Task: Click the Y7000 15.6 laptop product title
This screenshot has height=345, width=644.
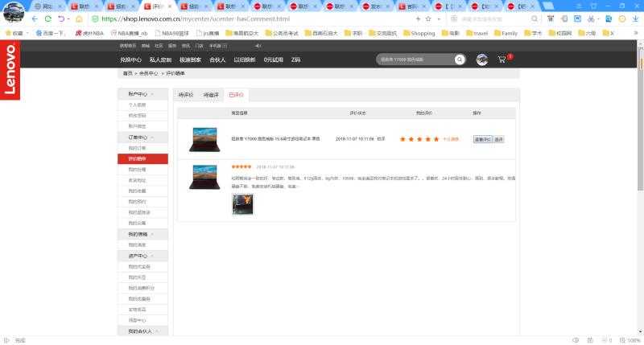Action: [x=275, y=139]
